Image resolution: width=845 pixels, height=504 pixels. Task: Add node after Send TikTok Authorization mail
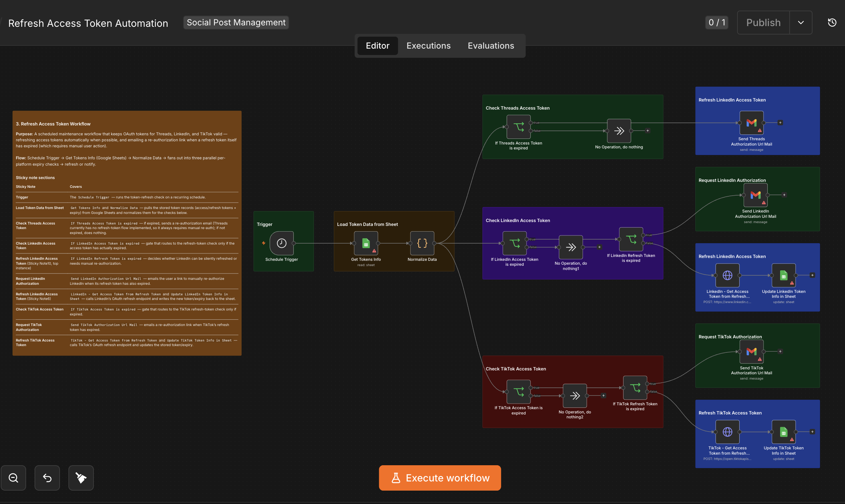pos(780,351)
